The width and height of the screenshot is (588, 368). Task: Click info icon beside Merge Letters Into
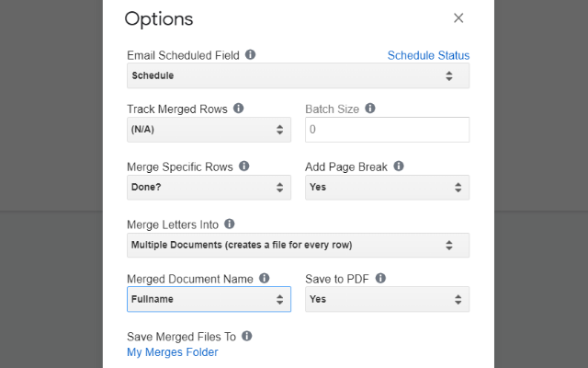(230, 224)
